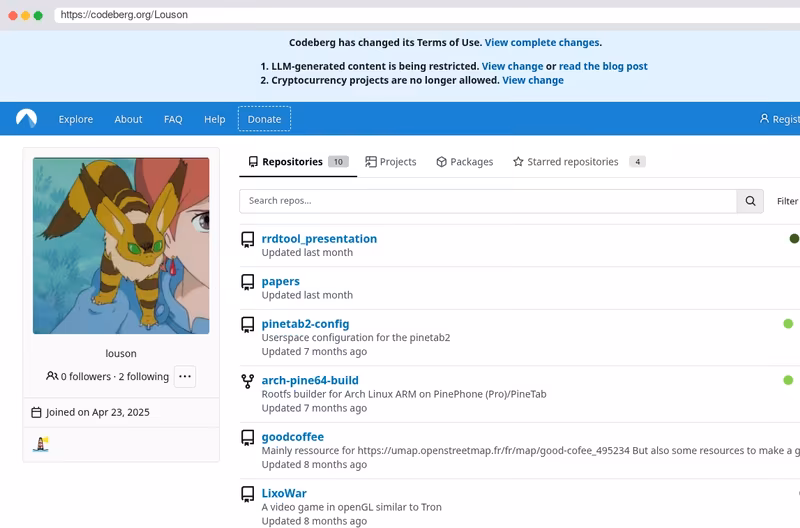Click the calendar icon beside Joined date

pyautogui.click(x=36, y=412)
